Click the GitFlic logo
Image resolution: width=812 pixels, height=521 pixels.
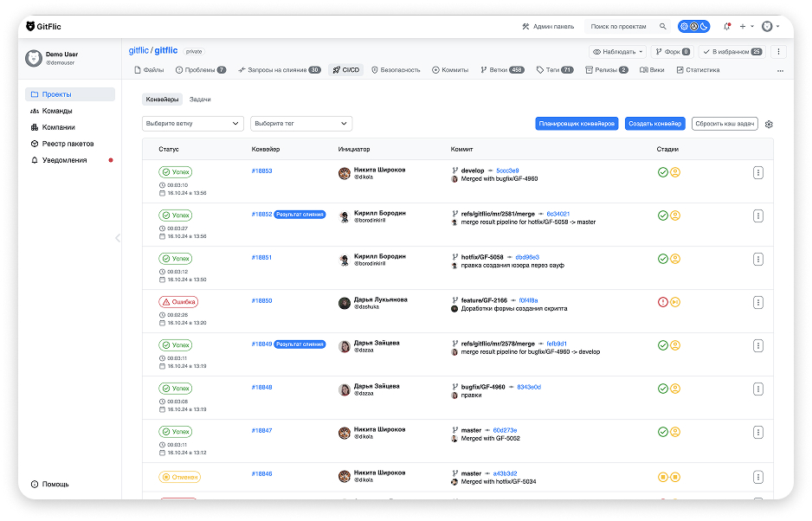pos(43,27)
